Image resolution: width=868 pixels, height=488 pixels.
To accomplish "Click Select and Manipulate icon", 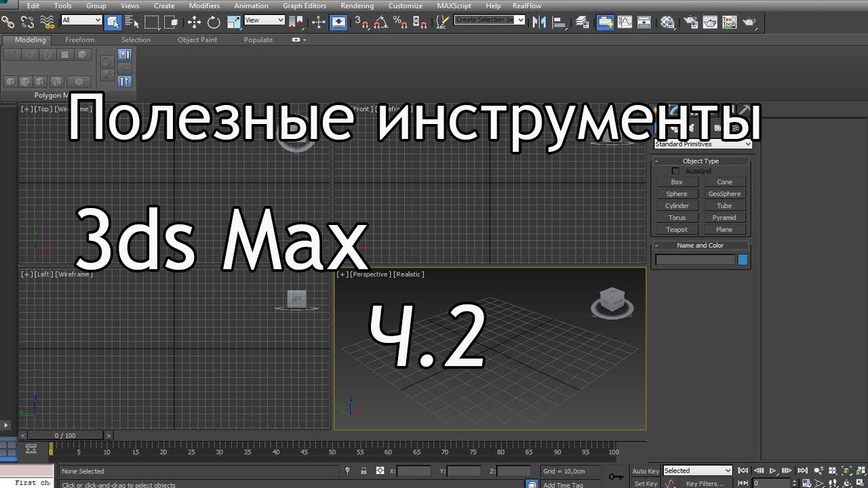I will coord(319,22).
